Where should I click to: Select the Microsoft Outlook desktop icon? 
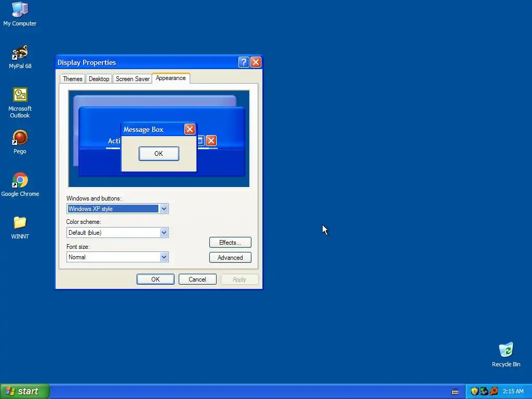point(20,103)
